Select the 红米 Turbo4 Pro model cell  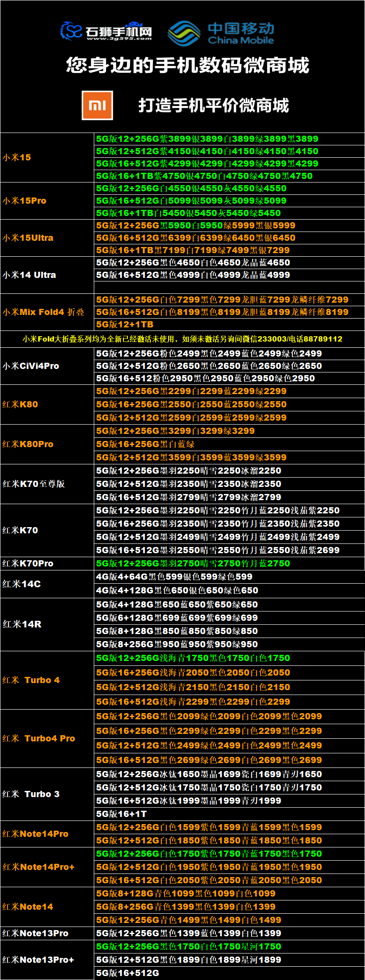coord(47,738)
